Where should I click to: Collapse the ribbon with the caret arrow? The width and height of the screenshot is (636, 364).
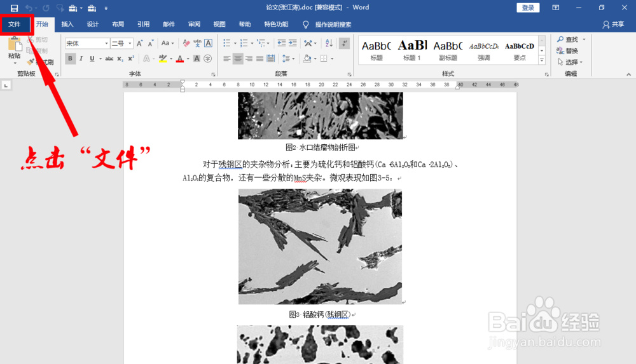(628, 74)
